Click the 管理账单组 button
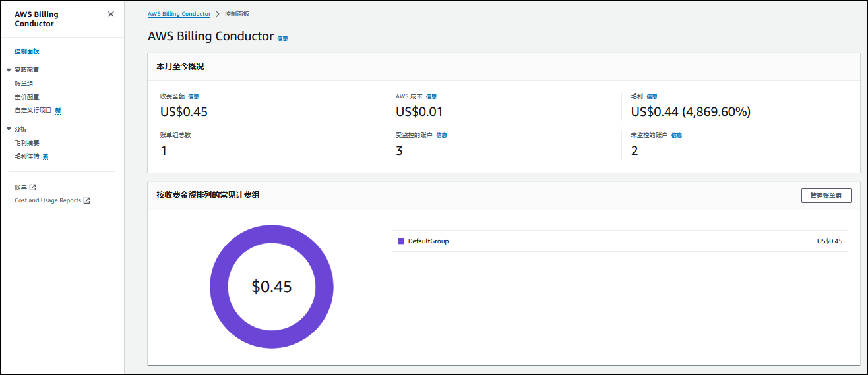This screenshot has height=375, width=868. click(x=826, y=196)
